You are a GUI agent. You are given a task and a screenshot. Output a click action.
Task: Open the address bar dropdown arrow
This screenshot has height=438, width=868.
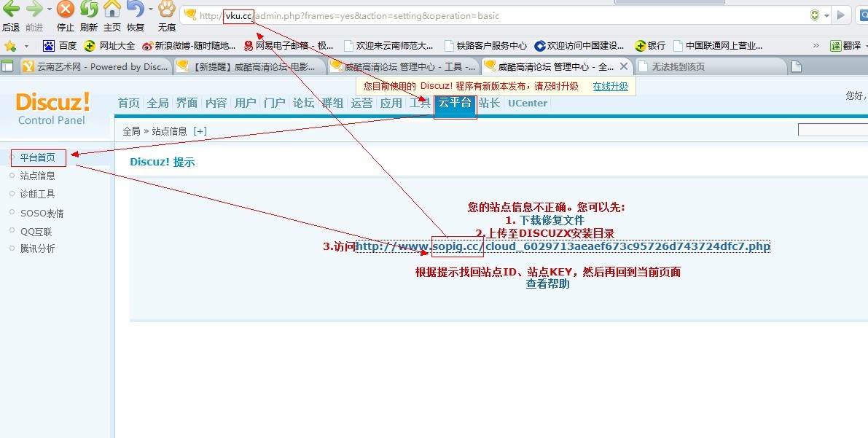pos(826,15)
